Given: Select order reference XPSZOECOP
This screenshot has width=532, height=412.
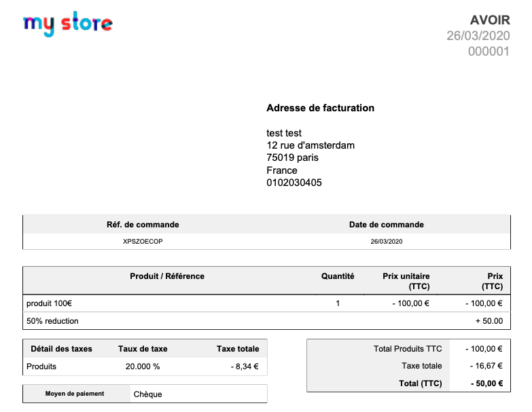Looking at the screenshot, I should 143,241.
